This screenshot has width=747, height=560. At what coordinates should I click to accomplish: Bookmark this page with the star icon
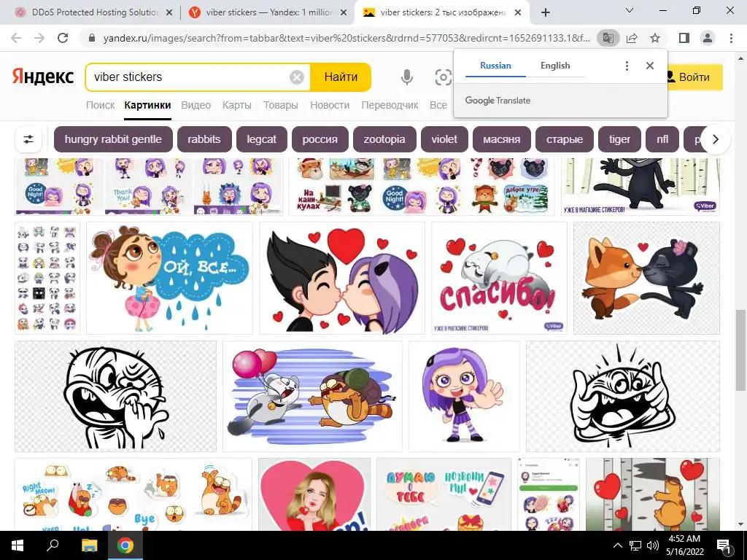(655, 38)
